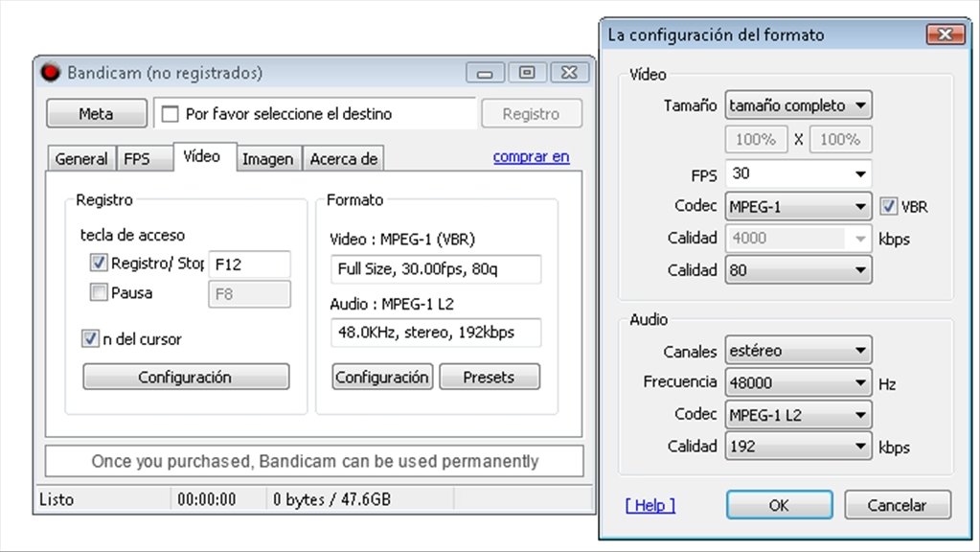
Task: Close the Bandicam main window
Action: (569, 73)
